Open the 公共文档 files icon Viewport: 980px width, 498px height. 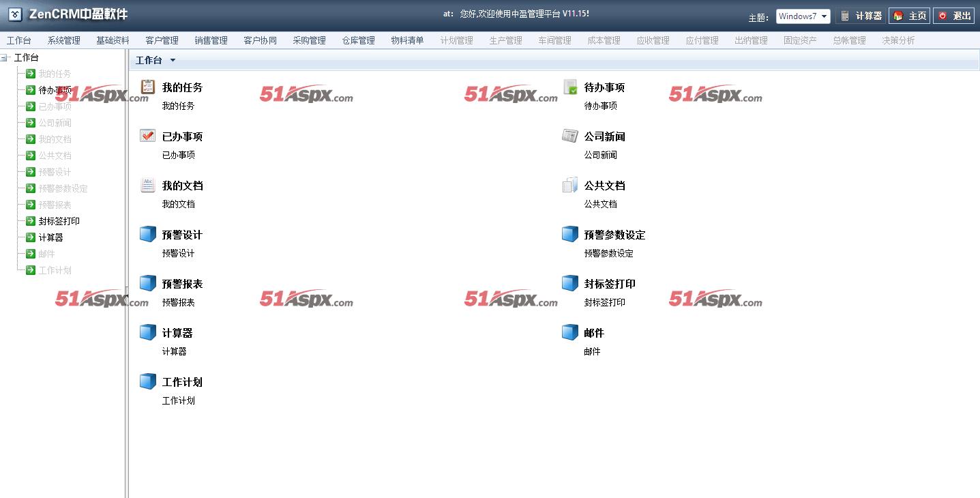click(569, 185)
